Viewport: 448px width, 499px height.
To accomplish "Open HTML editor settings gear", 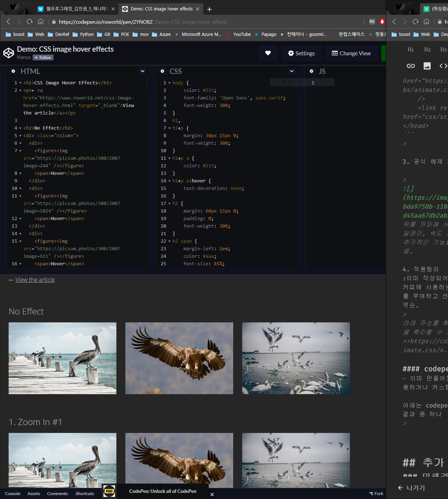I will tap(13, 71).
